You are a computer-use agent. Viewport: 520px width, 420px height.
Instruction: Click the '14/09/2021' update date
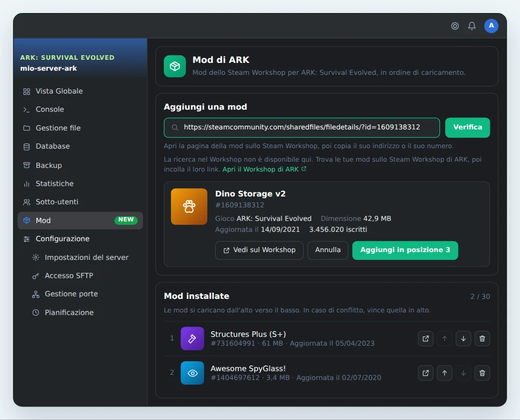[280, 230]
